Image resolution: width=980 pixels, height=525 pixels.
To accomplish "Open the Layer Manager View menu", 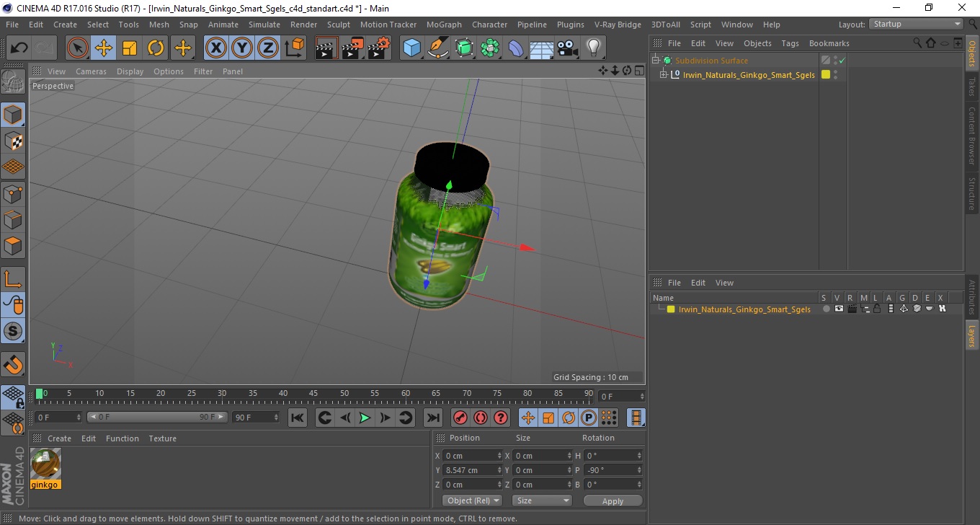I will [724, 283].
